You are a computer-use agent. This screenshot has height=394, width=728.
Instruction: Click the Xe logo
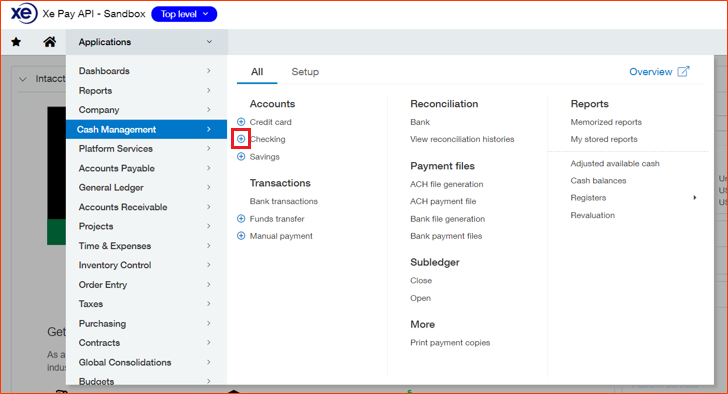click(24, 13)
